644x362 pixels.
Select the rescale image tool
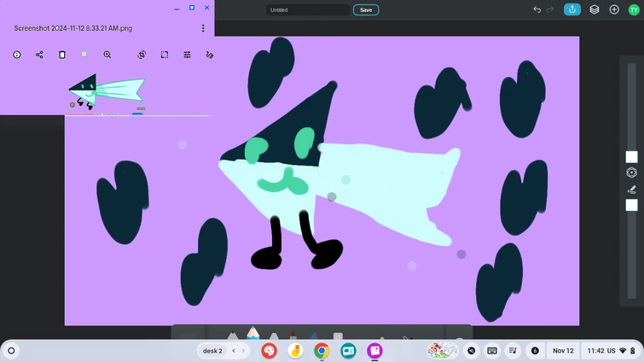click(x=165, y=55)
